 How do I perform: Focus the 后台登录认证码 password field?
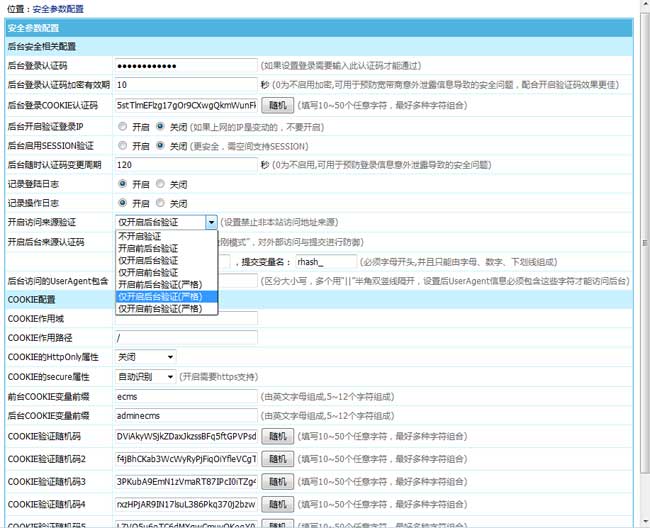click(186, 66)
